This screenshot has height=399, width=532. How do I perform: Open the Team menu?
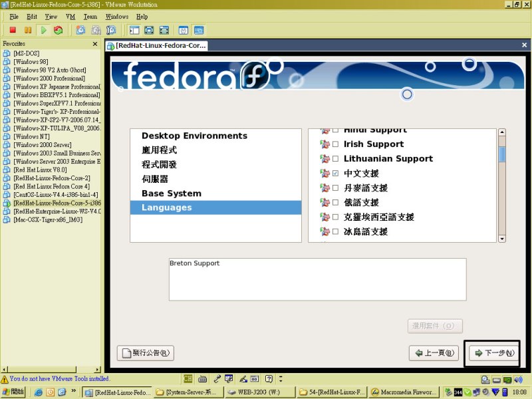pyautogui.click(x=90, y=16)
